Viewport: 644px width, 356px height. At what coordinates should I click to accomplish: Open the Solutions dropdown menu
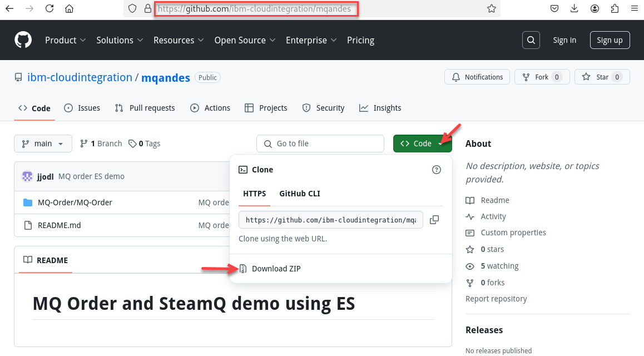[x=120, y=40]
